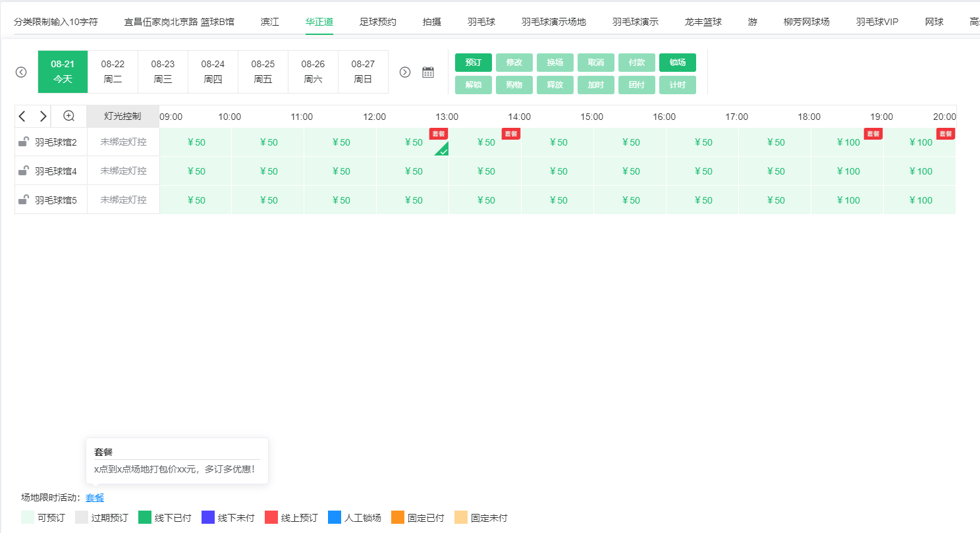Image resolution: width=980 pixels, height=533 pixels.
Task: Toggle the lock icon for 羽毛球馆4
Action: point(23,171)
